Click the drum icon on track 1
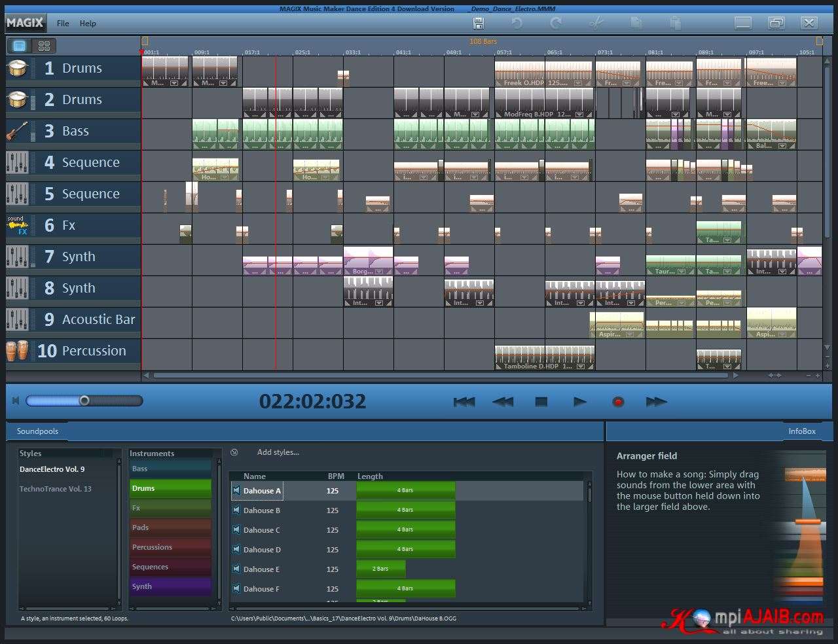Image resolution: width=838 pixels, height=644 pixels. click(x=18, y=68)
